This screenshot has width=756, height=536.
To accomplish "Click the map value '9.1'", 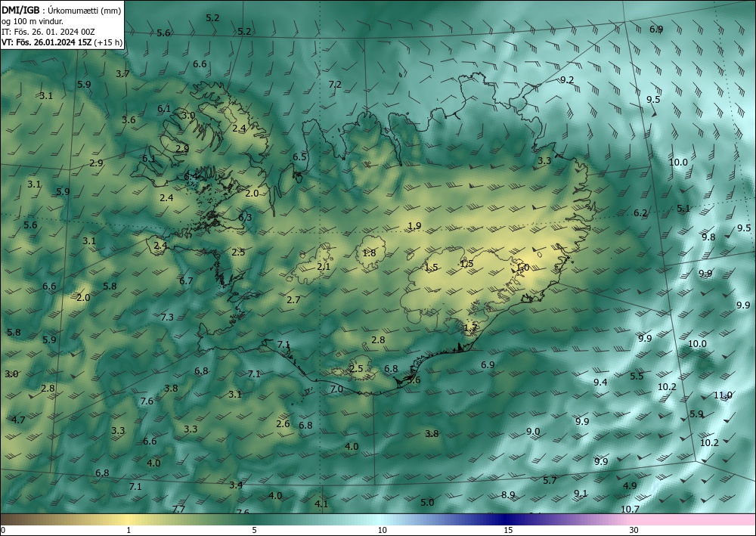I will [x=581, y=493].
